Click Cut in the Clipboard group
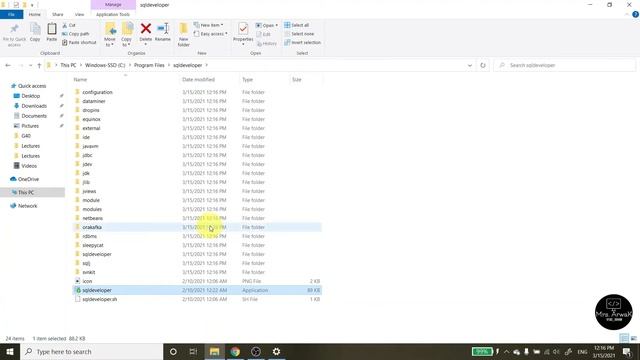 click(69, 25)
